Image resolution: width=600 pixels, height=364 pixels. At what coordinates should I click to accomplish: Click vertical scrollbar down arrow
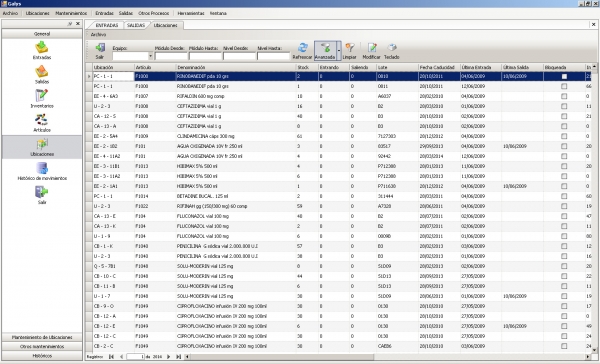tap(594, 350)
